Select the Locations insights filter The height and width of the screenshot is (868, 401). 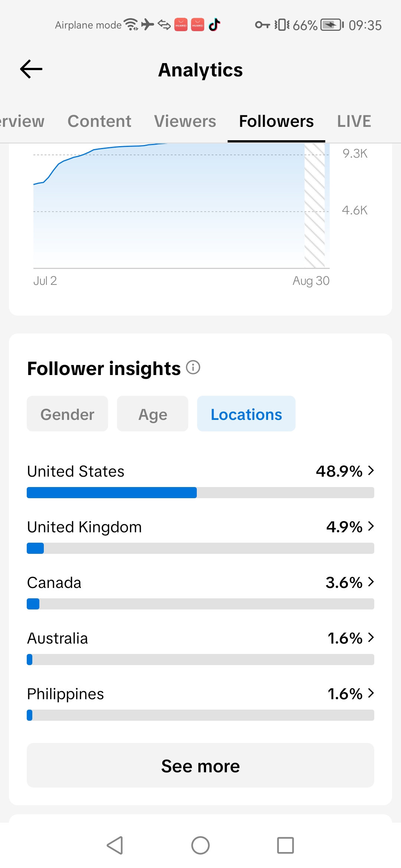[x=246, y=414]
